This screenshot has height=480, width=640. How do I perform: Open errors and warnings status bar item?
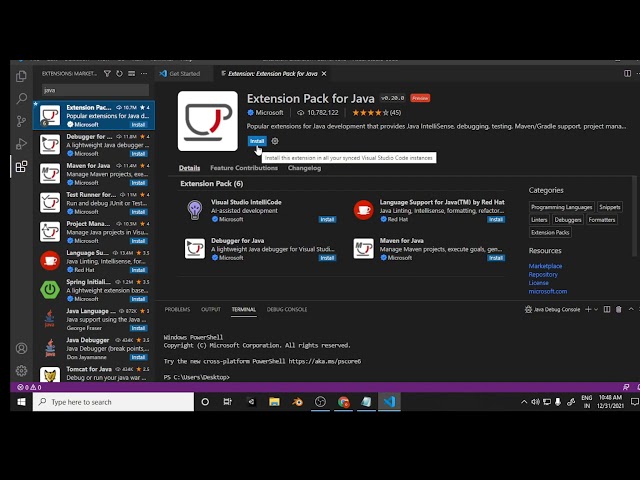[29, 387]
